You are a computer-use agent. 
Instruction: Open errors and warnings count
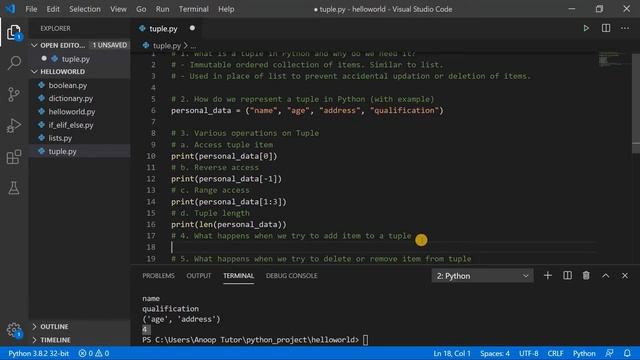coord(93,353)
